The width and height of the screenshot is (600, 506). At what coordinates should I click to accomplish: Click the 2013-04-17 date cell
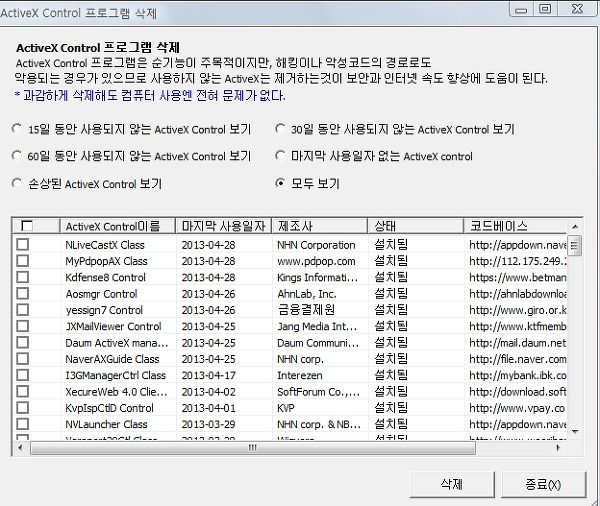point(209,375)
